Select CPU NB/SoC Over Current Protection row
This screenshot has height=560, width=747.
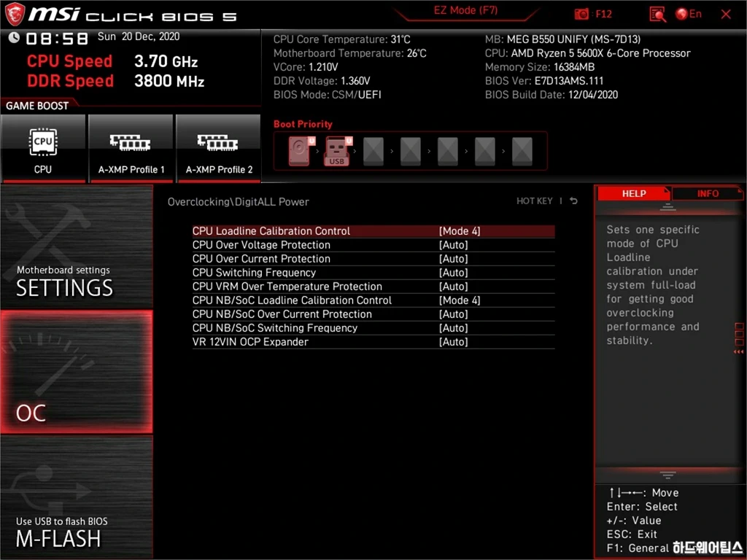373,314
